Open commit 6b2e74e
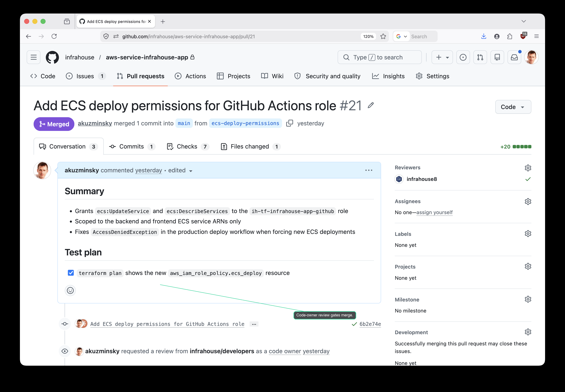Screen dimensions: 565x392 pos(370,324)
